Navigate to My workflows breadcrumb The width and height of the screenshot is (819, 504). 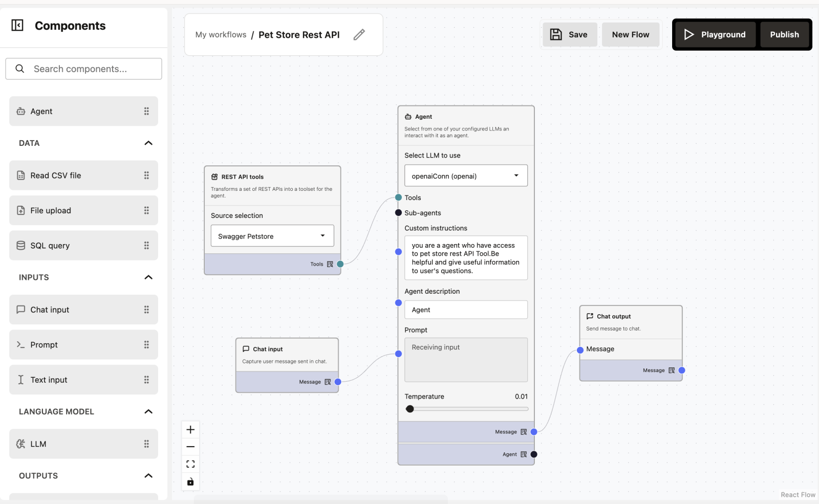[221, 34]
